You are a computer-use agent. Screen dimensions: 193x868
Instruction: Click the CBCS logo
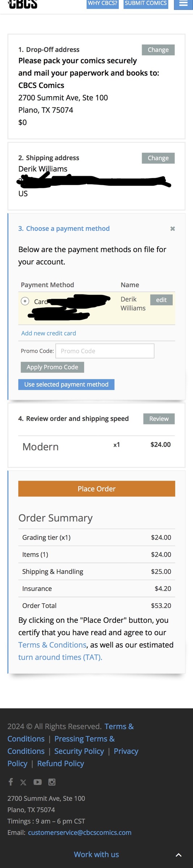[x=23, y=4]
